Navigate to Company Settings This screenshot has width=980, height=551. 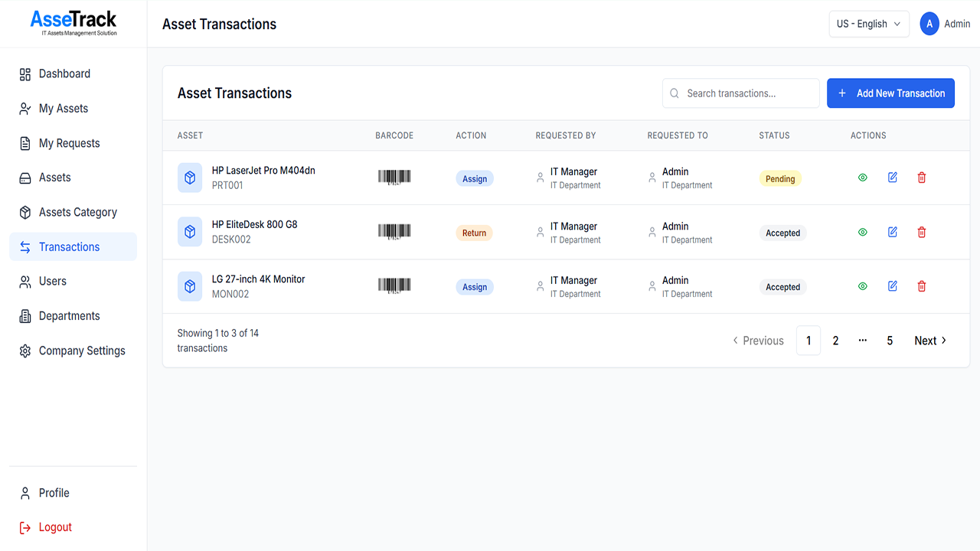[x=82, y=350]
